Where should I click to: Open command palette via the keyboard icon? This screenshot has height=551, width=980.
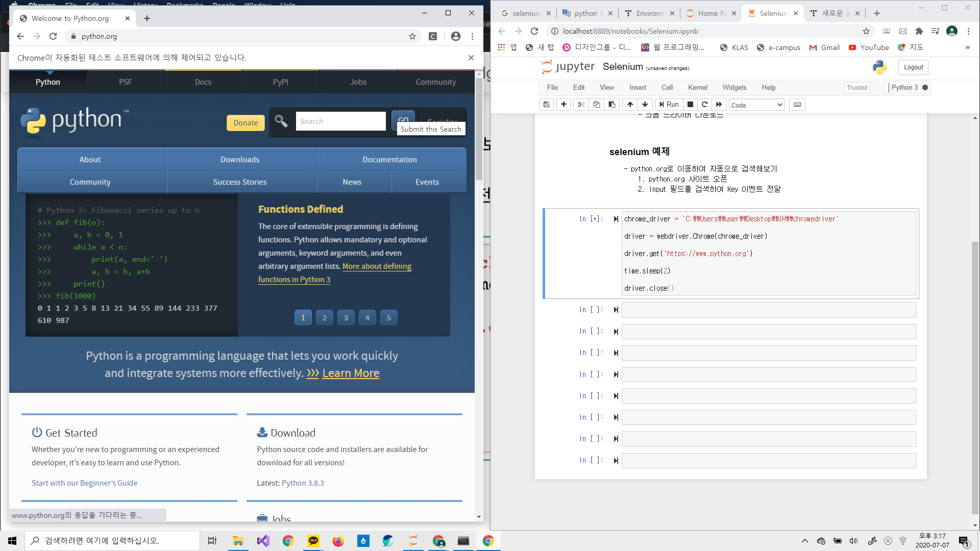click(797, 105)
